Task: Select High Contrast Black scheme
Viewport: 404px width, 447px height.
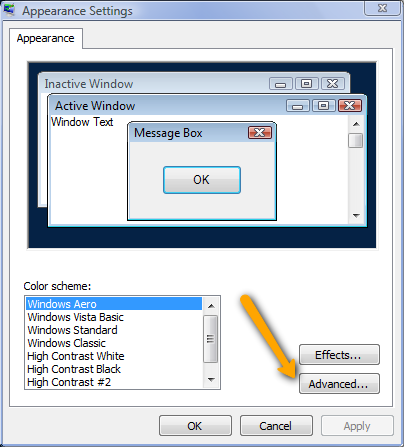Action: (74, 369)
